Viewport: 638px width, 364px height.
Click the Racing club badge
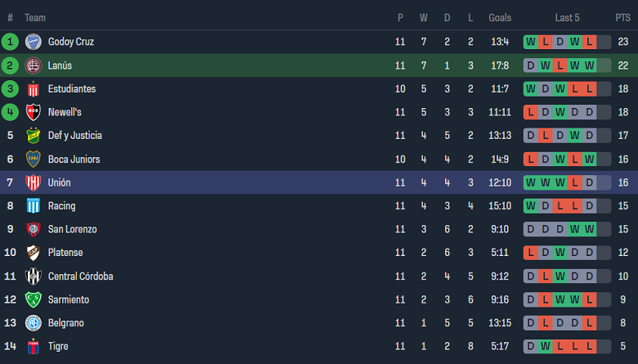click(34, 206)
